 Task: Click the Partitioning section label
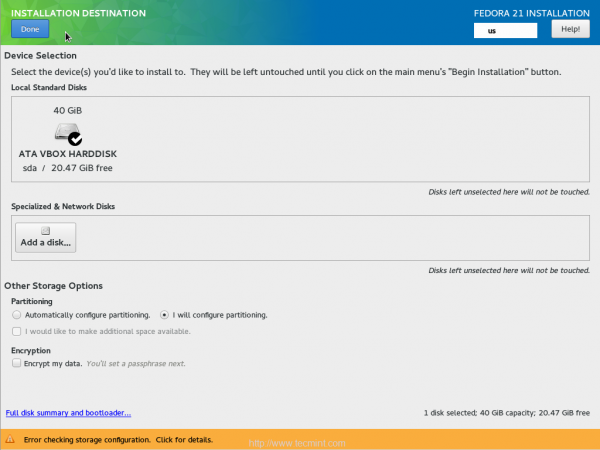coord(32,302)
